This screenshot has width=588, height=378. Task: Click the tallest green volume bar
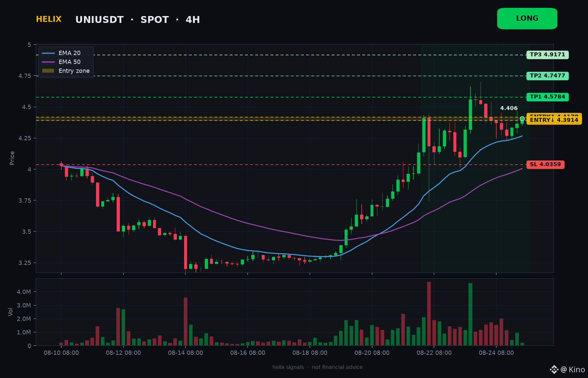point(470,314)
